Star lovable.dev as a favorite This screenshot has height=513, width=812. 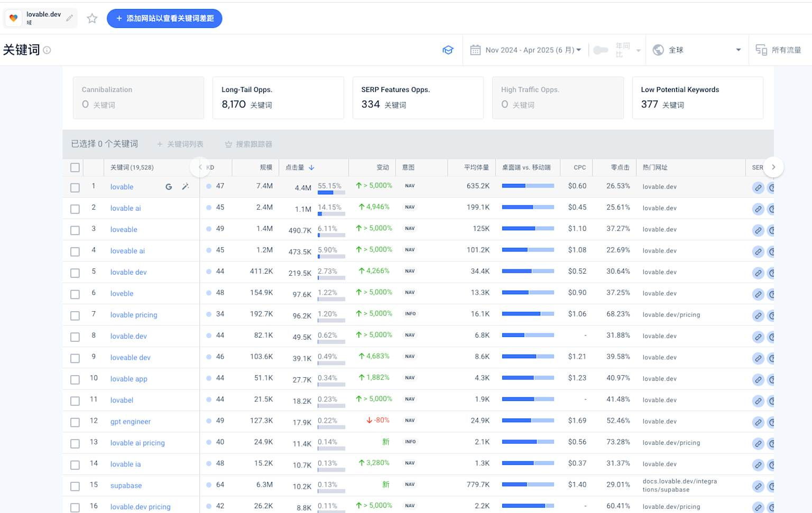pos(92,18)
